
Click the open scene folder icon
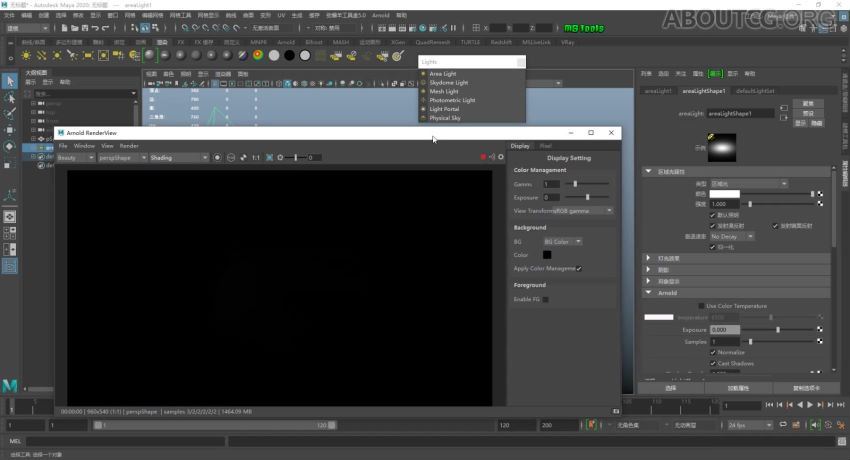(75, 28)
